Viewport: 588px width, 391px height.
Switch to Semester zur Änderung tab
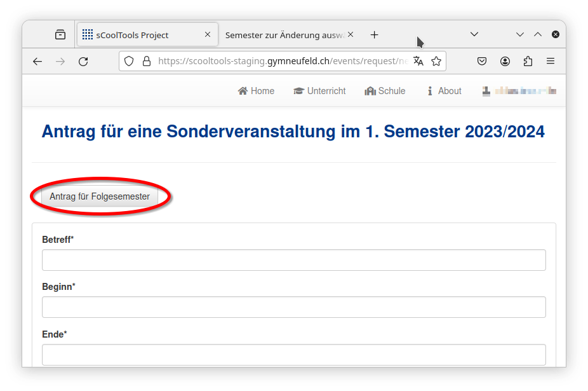point(284,35)
